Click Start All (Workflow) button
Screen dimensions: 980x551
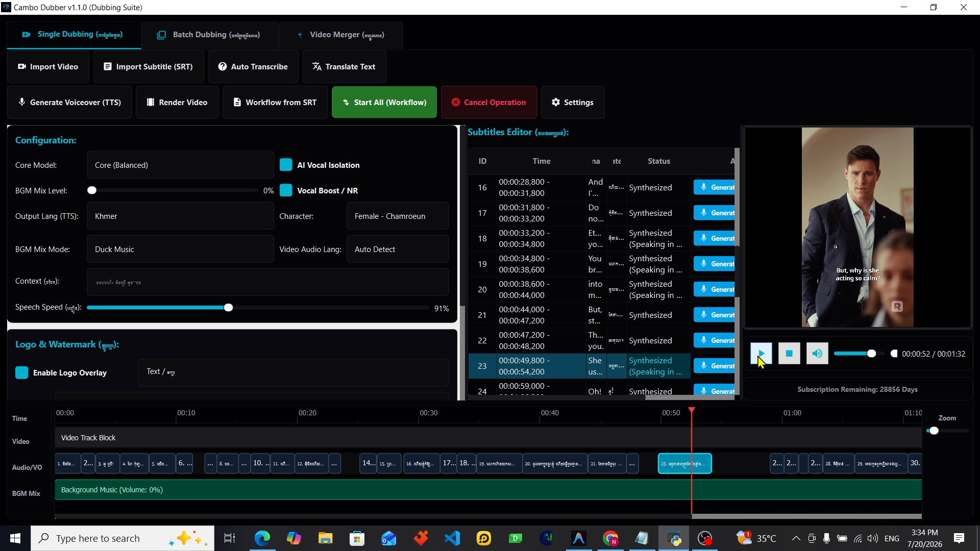tap(384, 103)
